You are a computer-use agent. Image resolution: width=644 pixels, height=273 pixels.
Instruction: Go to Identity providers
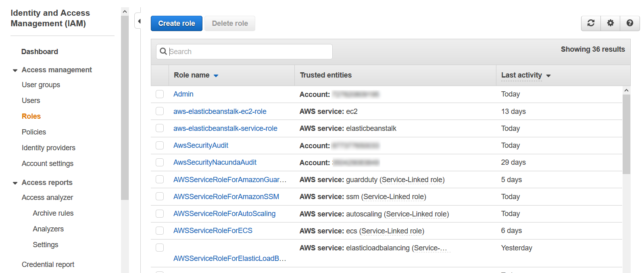[x=48, y=148]
